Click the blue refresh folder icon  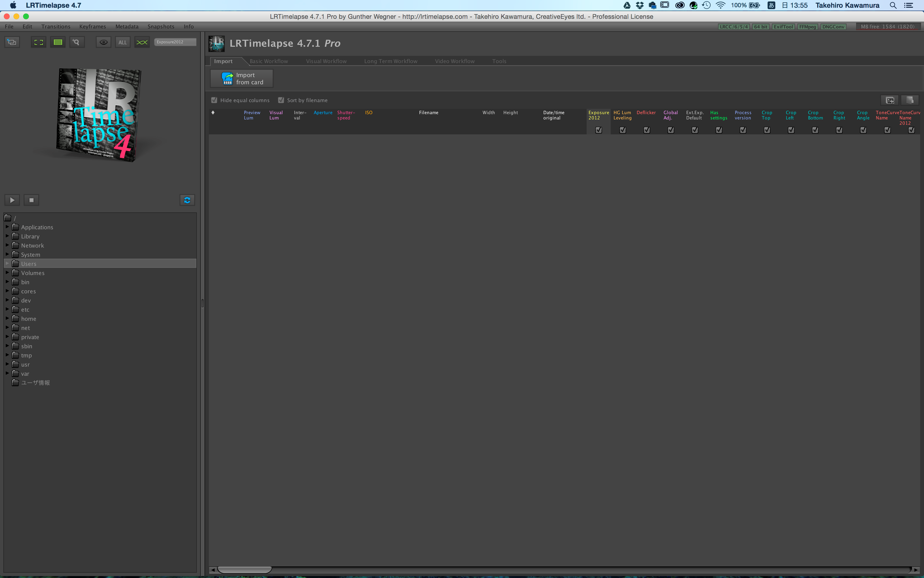(187, 200)
